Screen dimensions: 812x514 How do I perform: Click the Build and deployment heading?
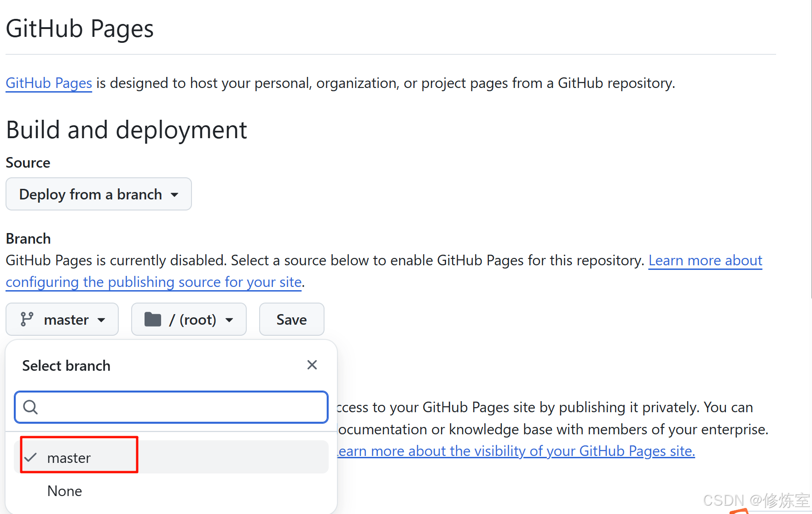coord(127,130)
